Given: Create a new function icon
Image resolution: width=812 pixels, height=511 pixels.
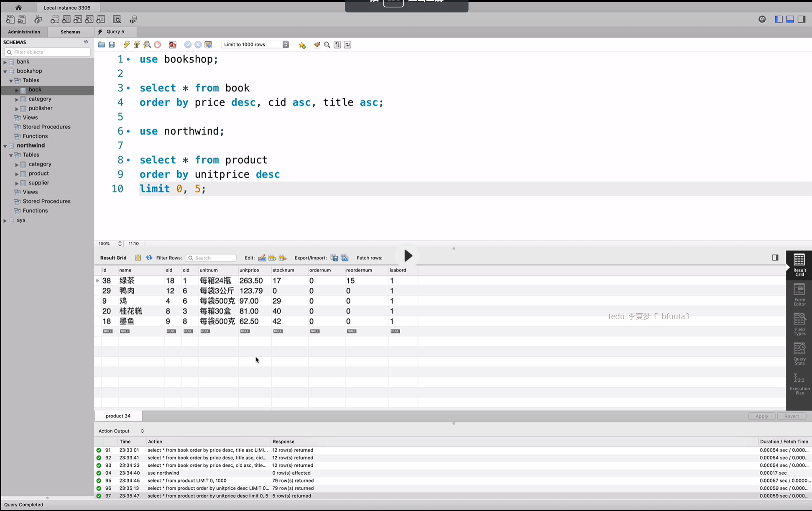Looking at the screenshot, I should [101, 19].
